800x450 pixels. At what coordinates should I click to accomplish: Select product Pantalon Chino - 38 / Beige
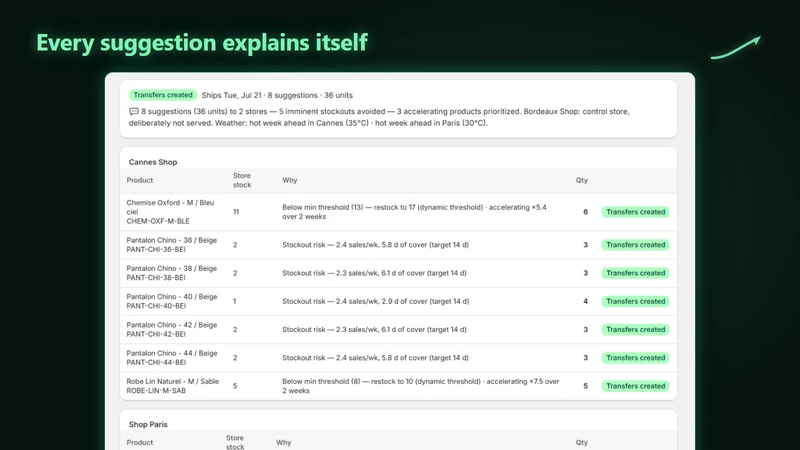point(171,268)
